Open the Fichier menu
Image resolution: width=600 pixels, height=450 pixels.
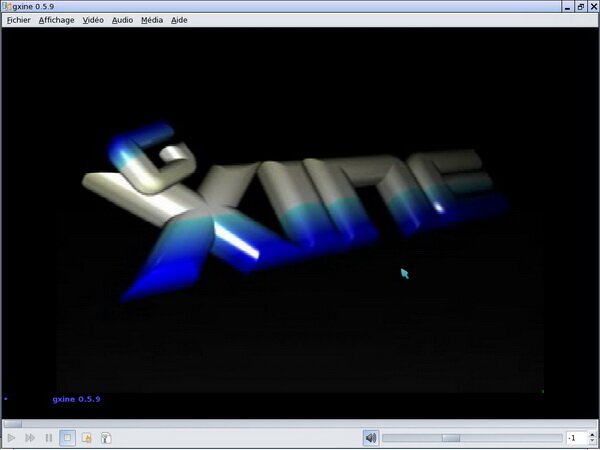19,20
